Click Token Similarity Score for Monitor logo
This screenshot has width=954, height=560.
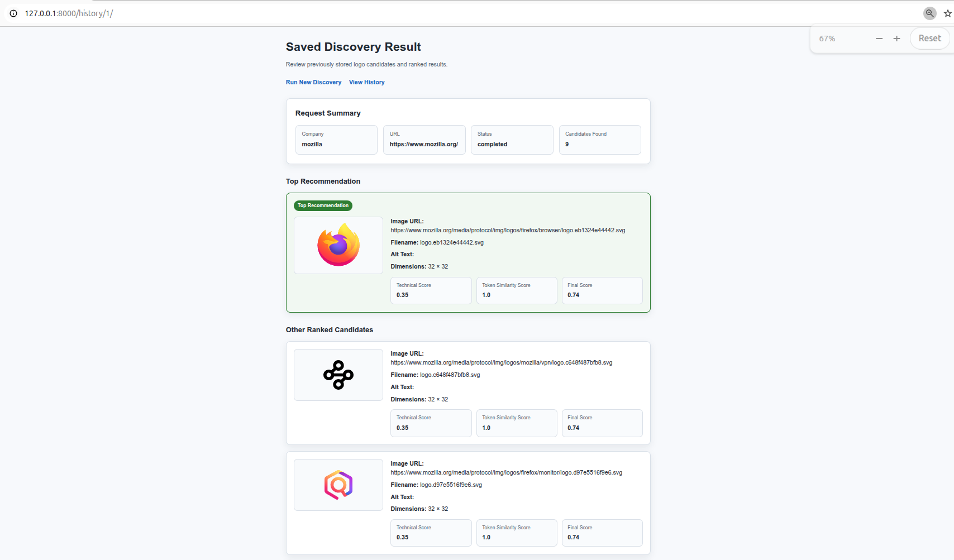click(517, 533)
